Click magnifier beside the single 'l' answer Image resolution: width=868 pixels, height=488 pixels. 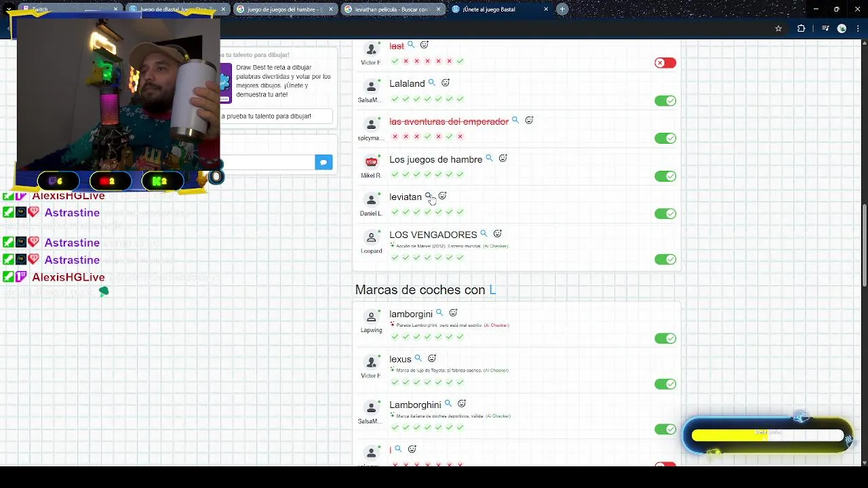click(399, 449)
